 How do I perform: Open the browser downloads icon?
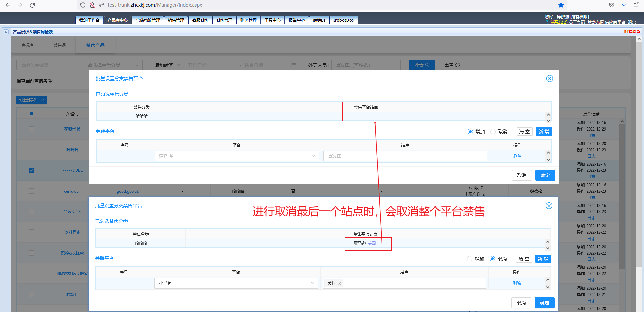tap(624, 5)
